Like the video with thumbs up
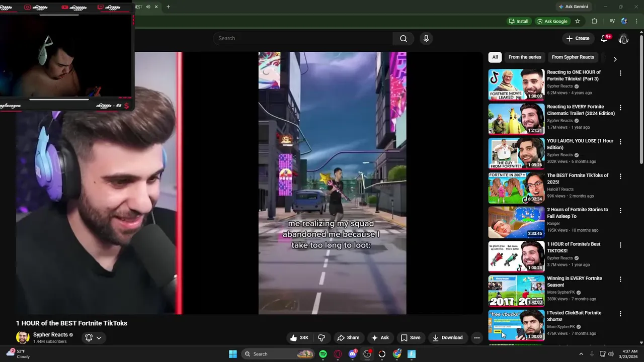 tap(300, 338)
